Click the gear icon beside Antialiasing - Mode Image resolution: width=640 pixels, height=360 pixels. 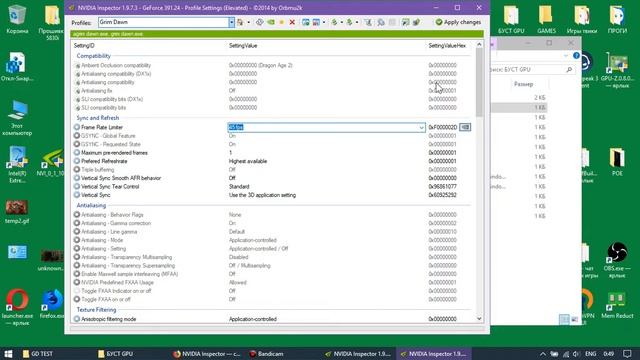click(x=77, y=240)
